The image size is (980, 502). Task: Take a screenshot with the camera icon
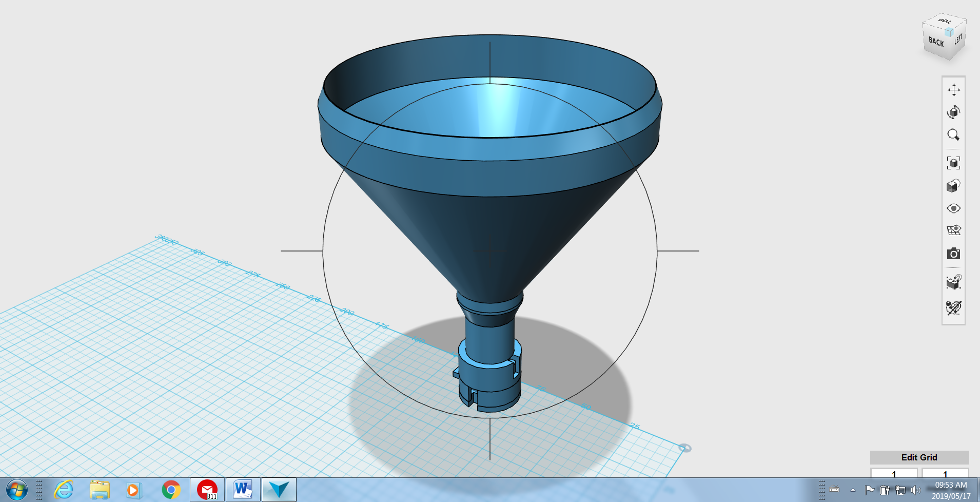click(953, 254)
